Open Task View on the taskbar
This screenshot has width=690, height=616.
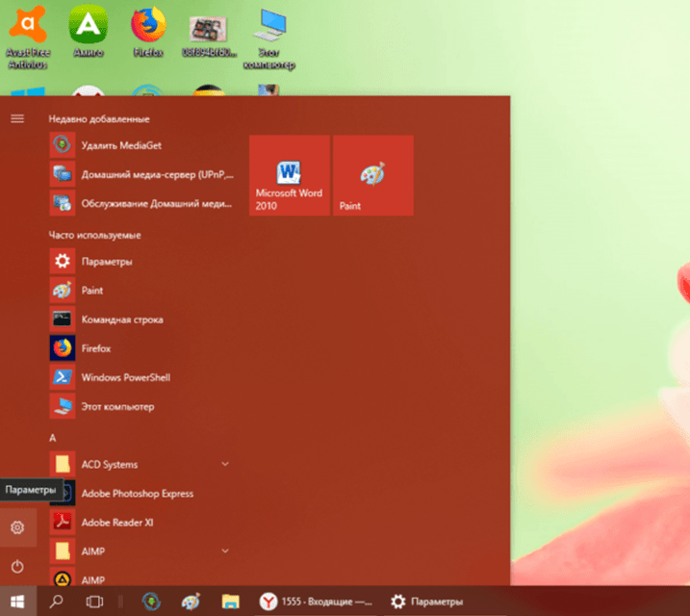94,602
